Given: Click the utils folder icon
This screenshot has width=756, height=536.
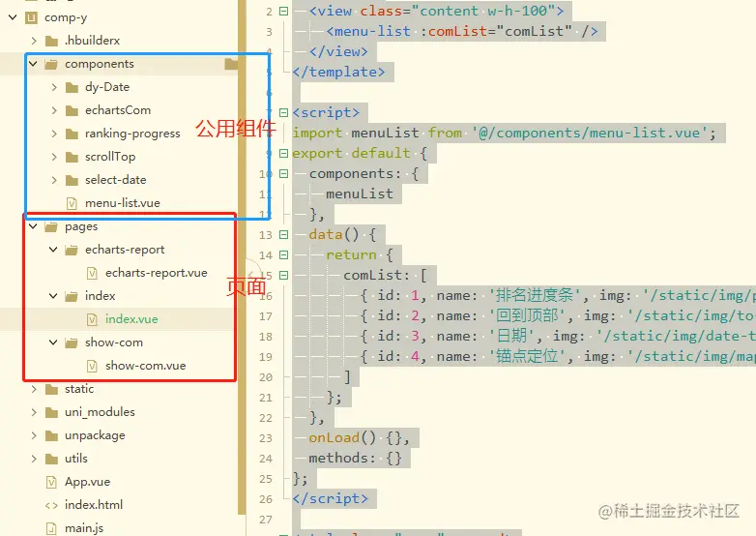Looking at the screenshot, I should tap(51, 459).
